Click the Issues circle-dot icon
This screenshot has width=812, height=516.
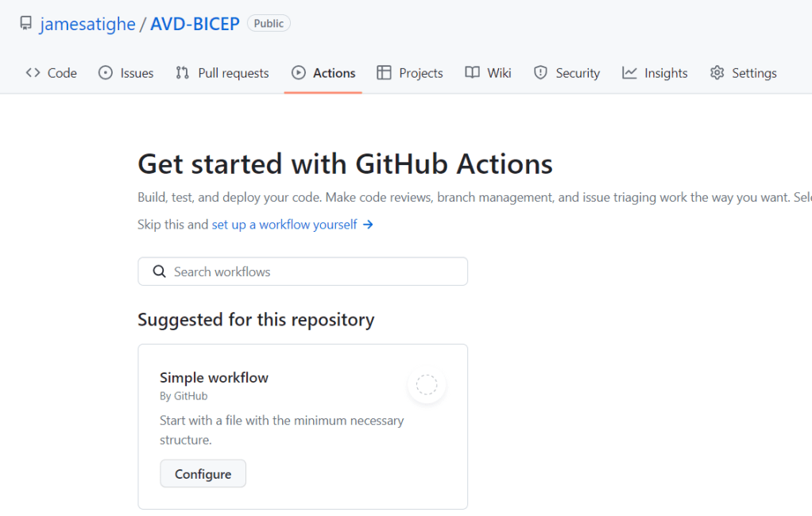tap(106, 73)
